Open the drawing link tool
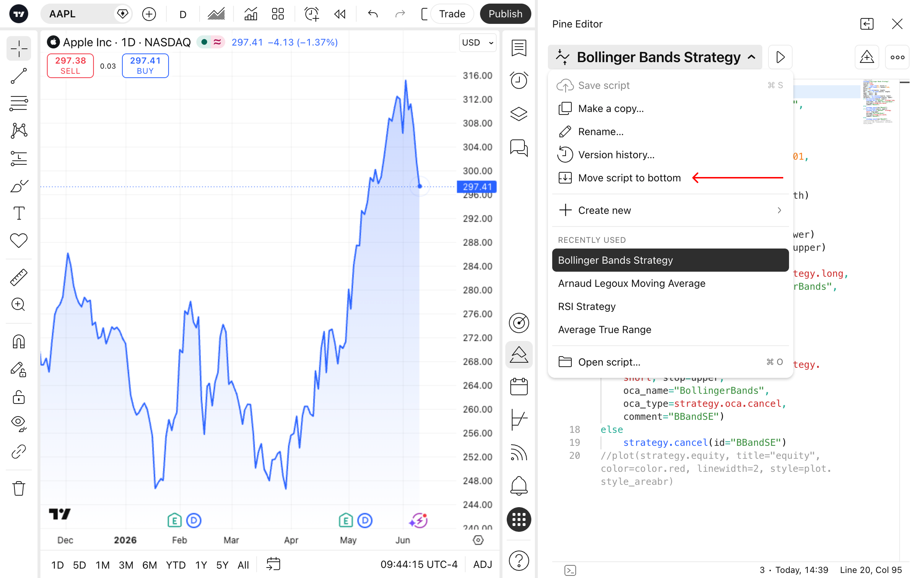924x578 pixels. coord(19,452)
